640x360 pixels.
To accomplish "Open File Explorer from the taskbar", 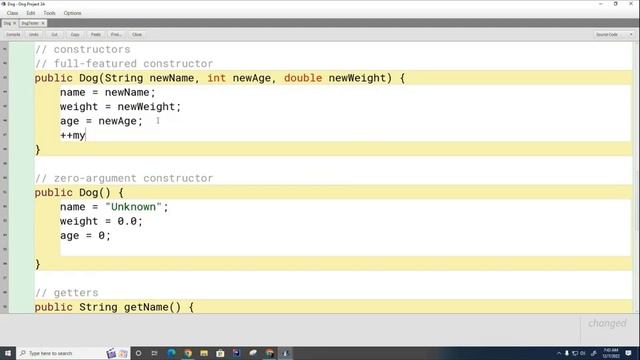I will 204,353.
